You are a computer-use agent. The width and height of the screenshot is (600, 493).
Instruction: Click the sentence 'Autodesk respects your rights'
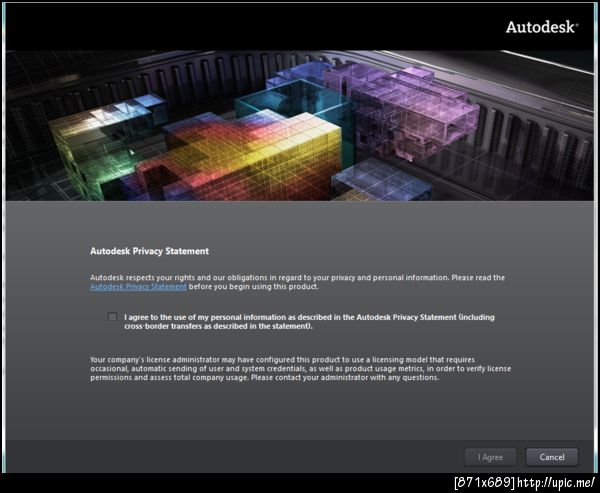click(297, 282)
